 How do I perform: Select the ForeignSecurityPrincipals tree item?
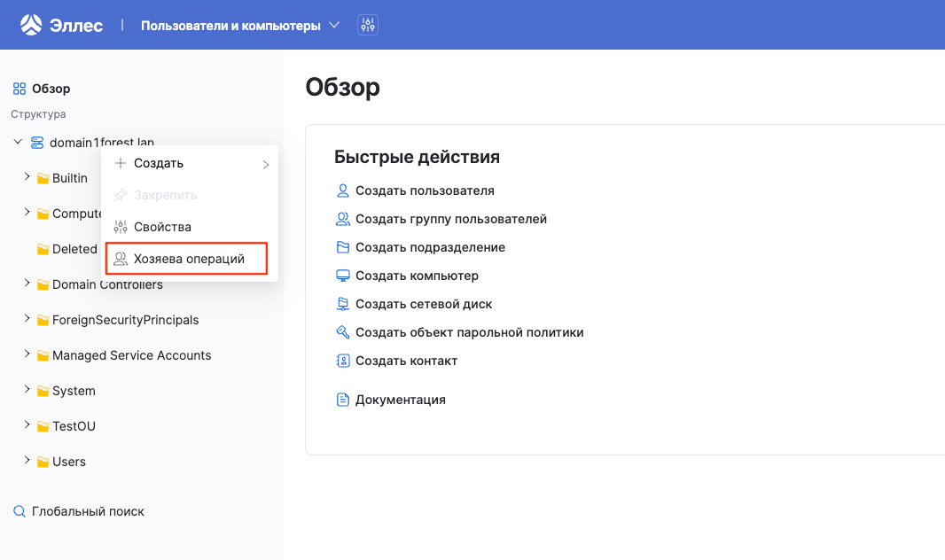125,320
